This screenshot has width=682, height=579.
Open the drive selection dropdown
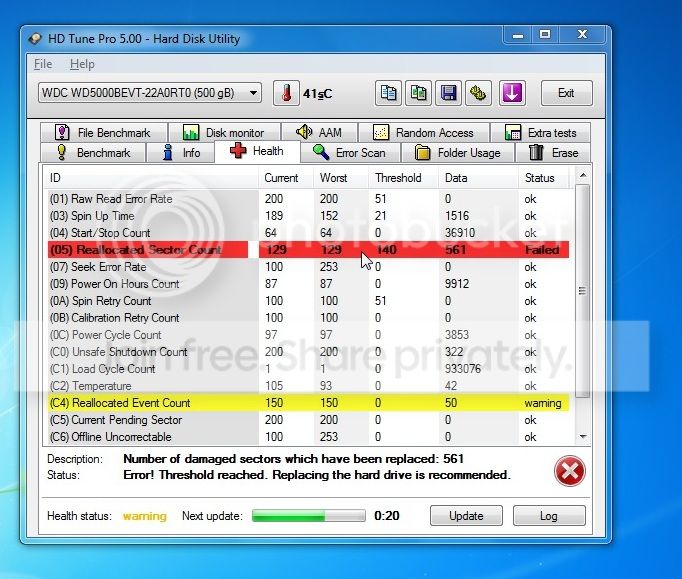[150, 93]
